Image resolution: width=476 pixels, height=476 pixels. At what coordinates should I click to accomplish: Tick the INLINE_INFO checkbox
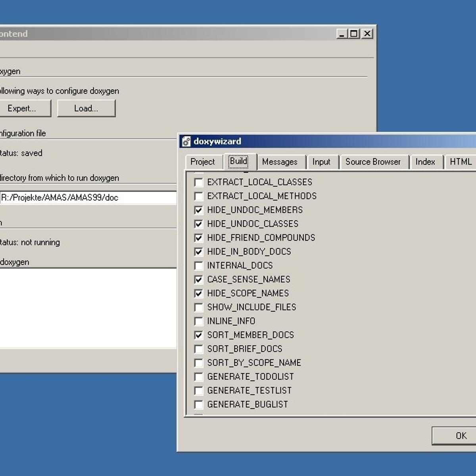198,321
